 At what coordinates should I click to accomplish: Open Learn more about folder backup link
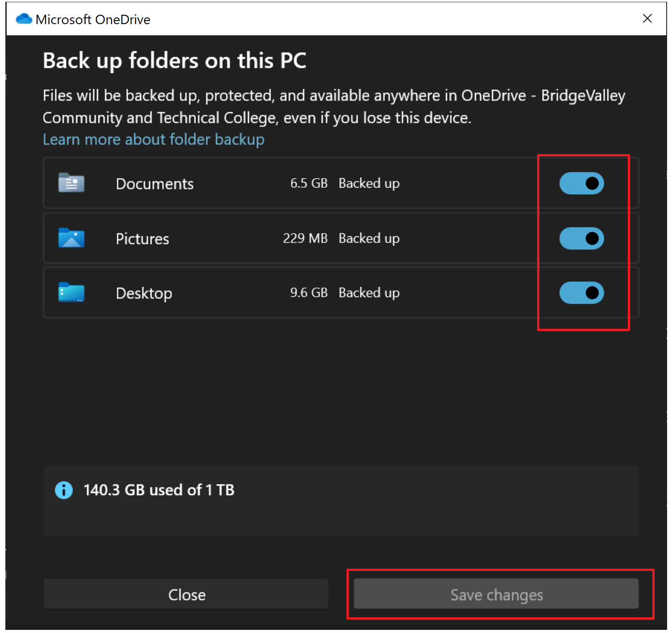(154, 139)
